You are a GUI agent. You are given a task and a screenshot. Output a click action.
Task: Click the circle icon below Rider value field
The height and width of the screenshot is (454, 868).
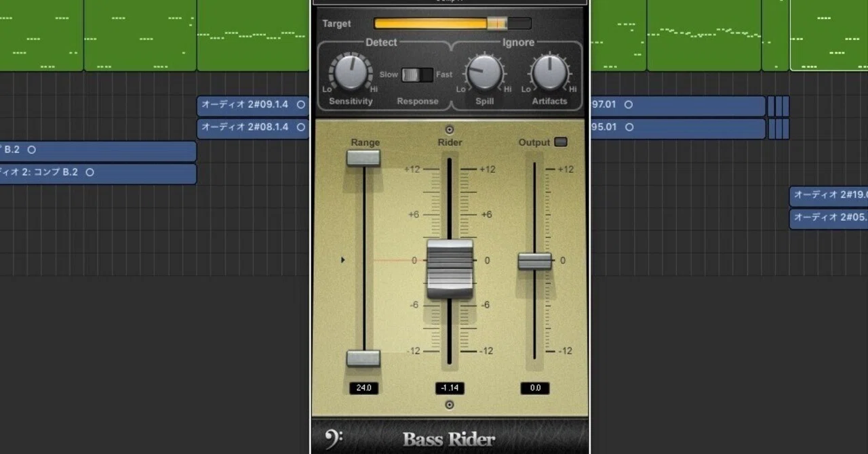point(449,405)
